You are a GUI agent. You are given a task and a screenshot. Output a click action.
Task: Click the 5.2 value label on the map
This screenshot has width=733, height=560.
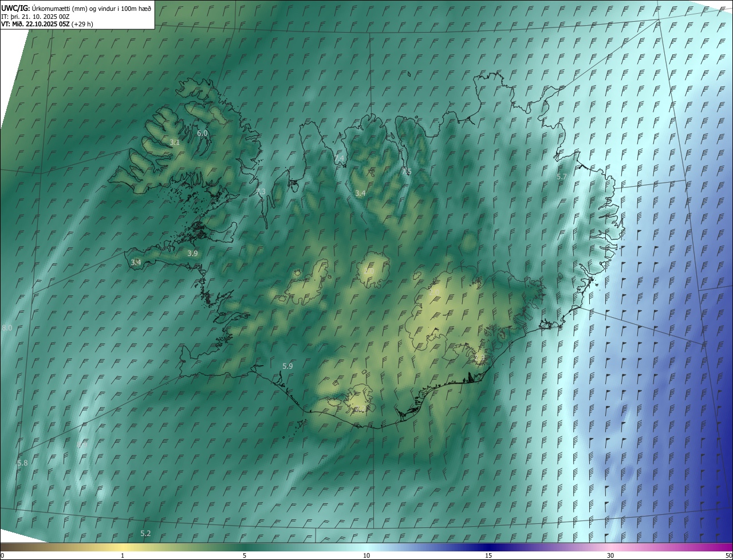(145, 533)
